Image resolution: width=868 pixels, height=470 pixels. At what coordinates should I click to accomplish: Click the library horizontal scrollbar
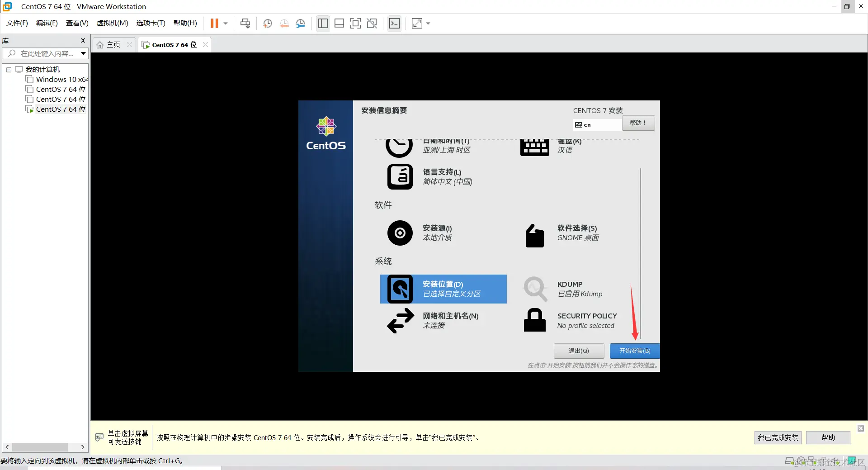click(40, 447)
